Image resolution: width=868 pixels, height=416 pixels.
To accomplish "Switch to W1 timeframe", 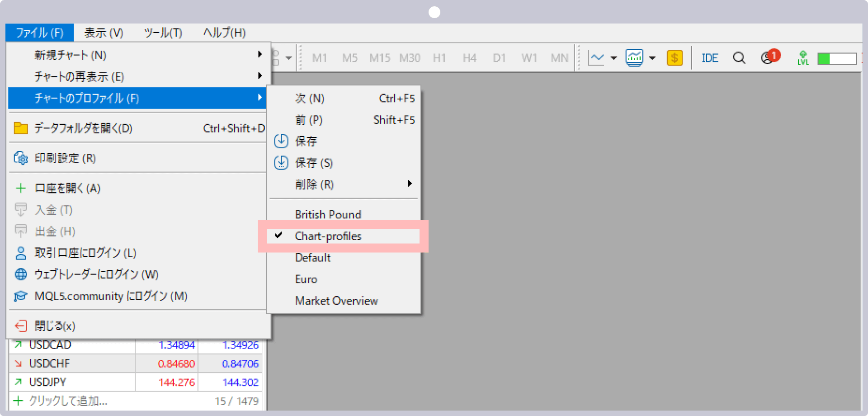I will click(529, 58).
